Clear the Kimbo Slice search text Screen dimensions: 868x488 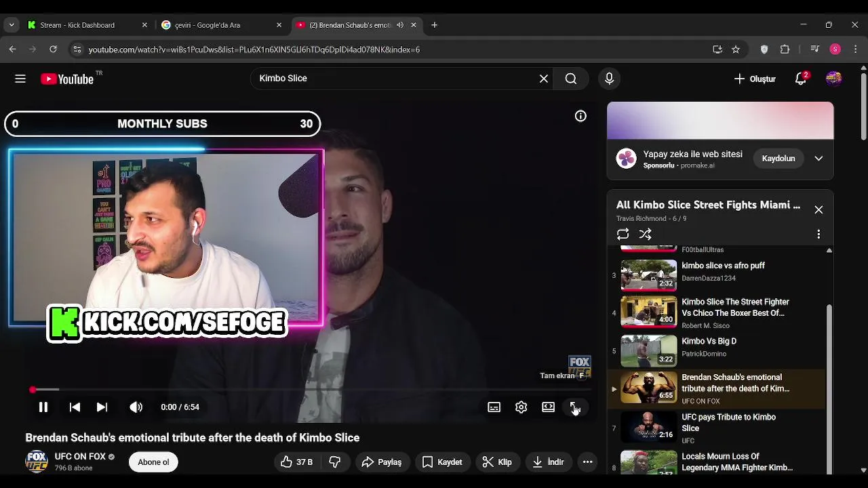point(544,79)
